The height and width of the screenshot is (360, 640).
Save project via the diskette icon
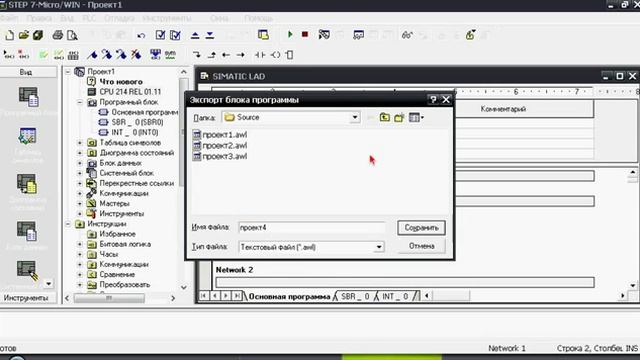click(38, 35)
